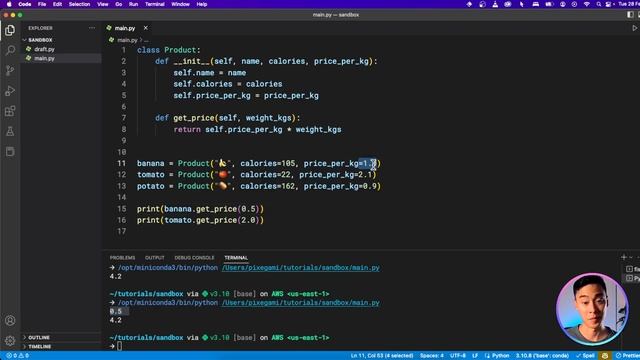This screenshot has height=360, width=640.
Task: Open the new terminal launch profile dropdown
Action: coord(631,257)
